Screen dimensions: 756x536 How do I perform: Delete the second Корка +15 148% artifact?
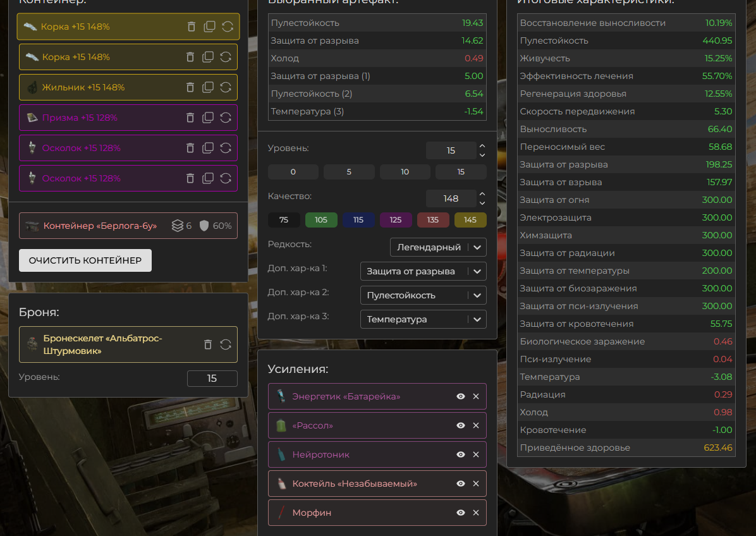pyautogui.click(x=190, y=57)
